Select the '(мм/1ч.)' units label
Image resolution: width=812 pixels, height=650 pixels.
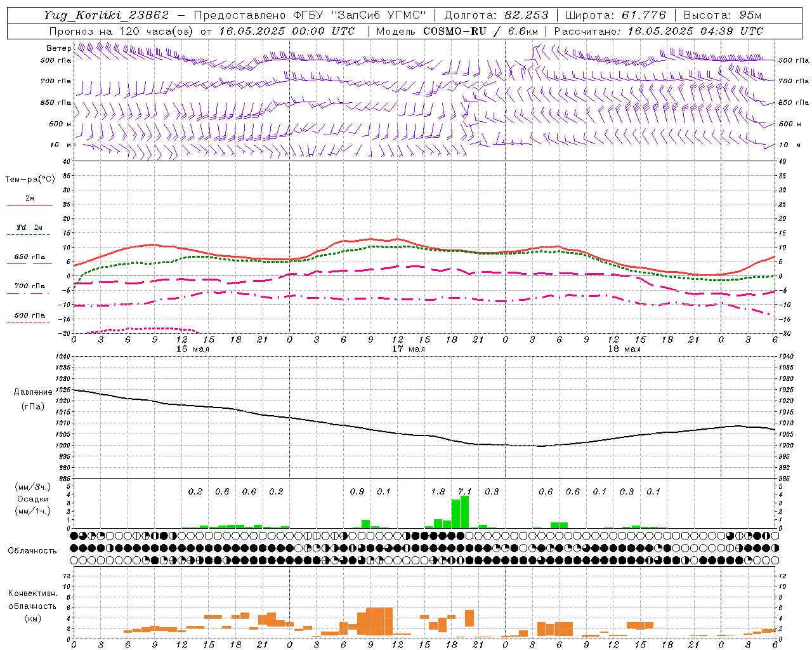coord(32,511)
